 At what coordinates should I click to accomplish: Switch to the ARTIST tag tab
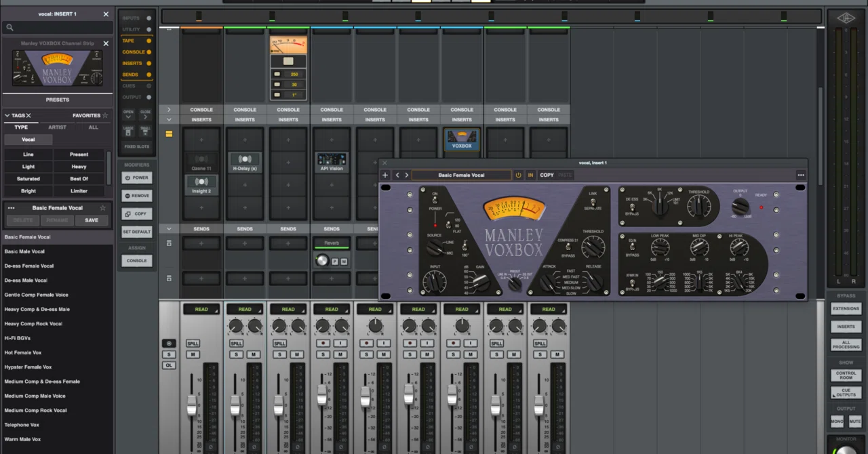tap(57, 127)
